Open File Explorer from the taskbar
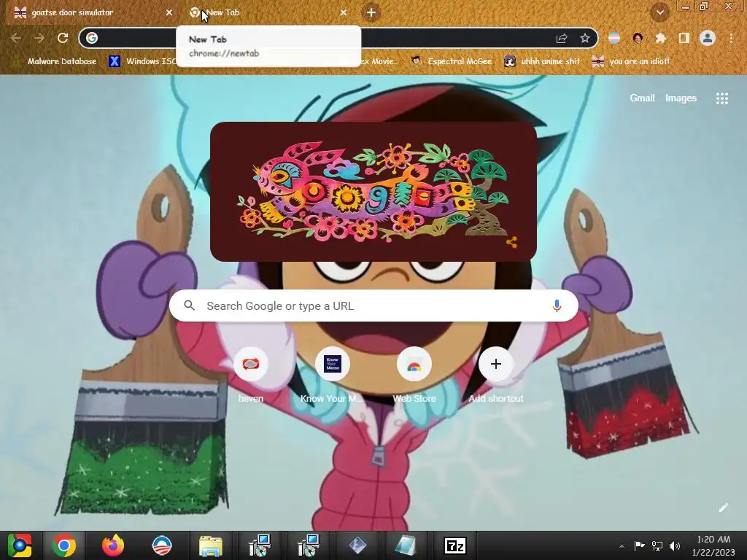747x560 pixels. tap(210, 545)
